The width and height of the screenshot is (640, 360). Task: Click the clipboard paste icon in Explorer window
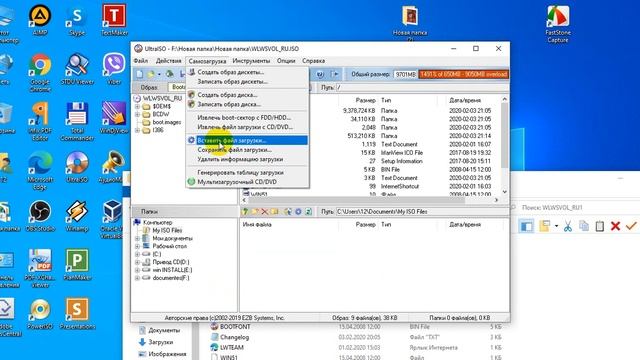[x=600, y=226]
